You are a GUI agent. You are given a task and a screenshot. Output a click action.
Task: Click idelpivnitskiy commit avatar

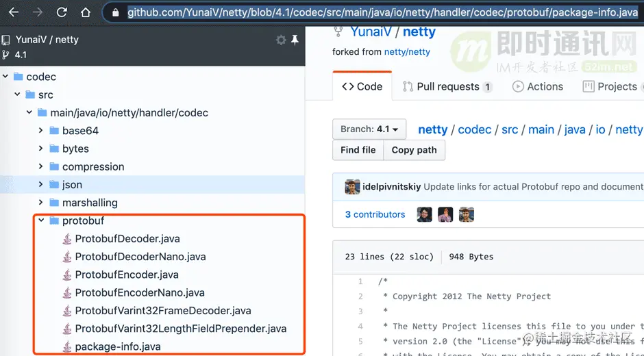[352, 187]
